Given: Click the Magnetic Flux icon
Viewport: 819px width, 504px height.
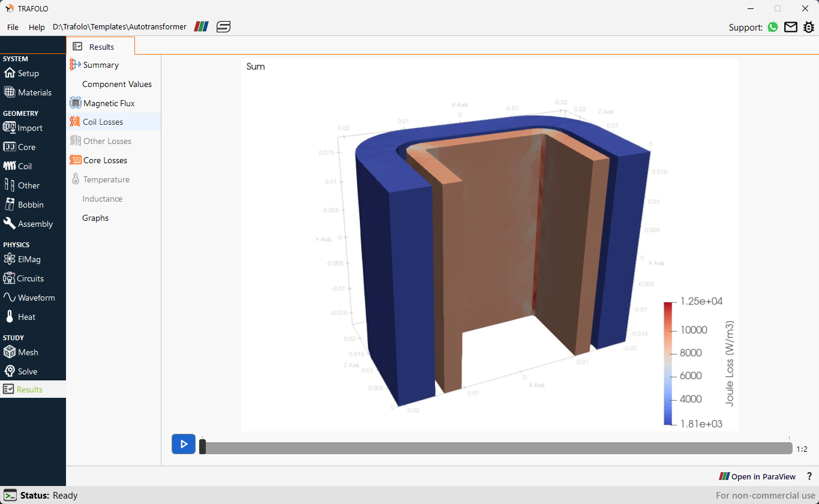Looking at the screenshot, I should click(x=76, y=103).
